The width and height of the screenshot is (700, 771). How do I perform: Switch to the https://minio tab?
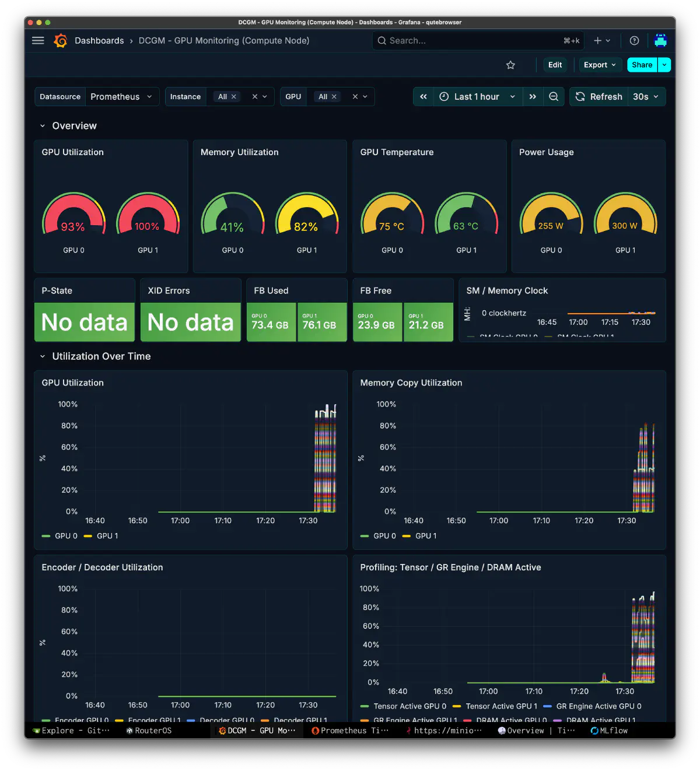pos(444,731)
